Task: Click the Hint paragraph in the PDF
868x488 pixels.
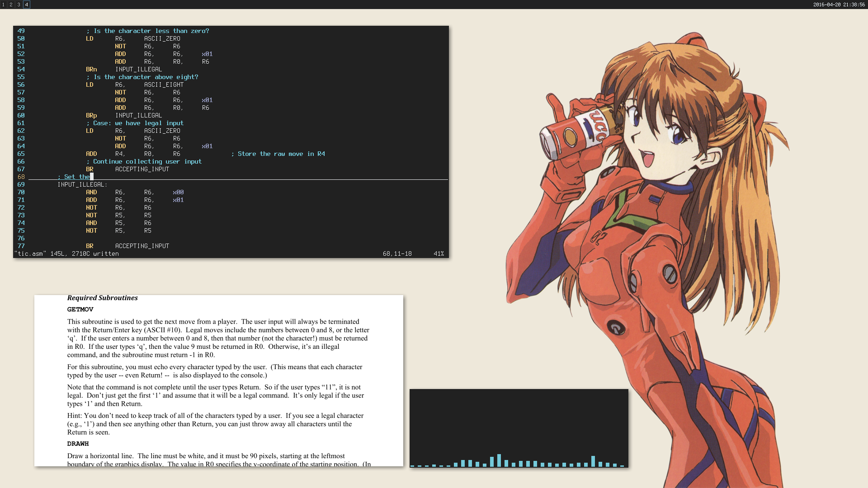Action: 215,424
